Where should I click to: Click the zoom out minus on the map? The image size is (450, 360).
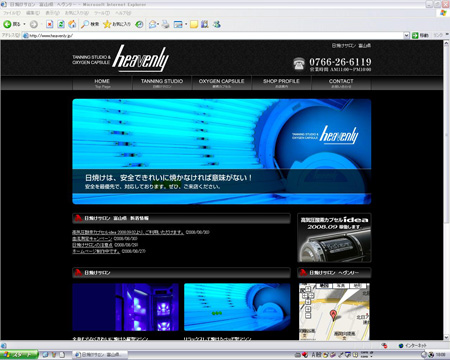click(308, 315)
